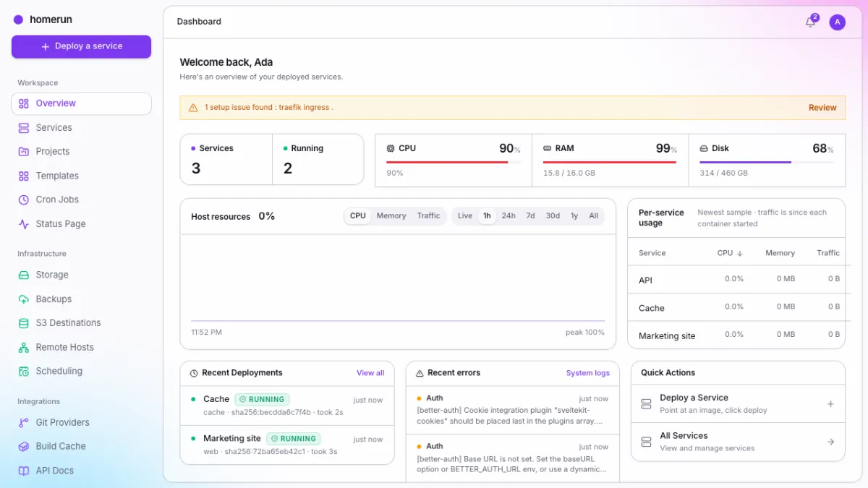Click the Git Providers branch icon
The height and width of the screenshot is (488, 868).
click(24, 422)
